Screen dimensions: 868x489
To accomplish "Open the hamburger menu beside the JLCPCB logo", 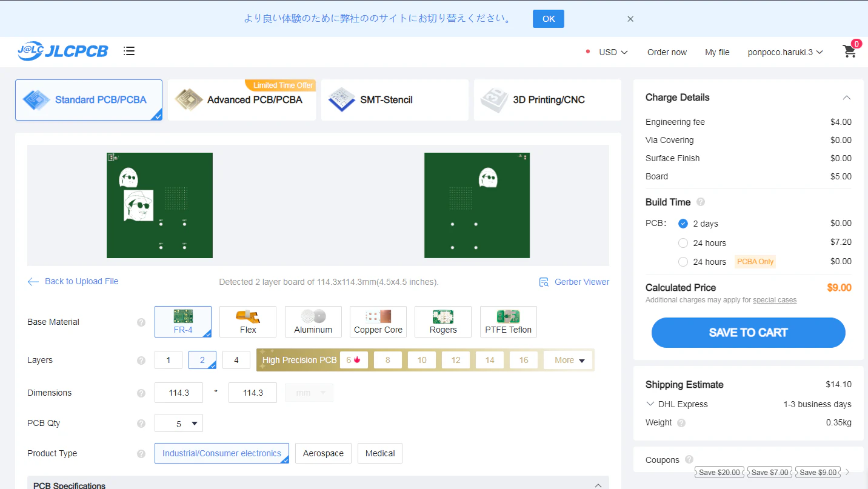I will pos(129,51).
